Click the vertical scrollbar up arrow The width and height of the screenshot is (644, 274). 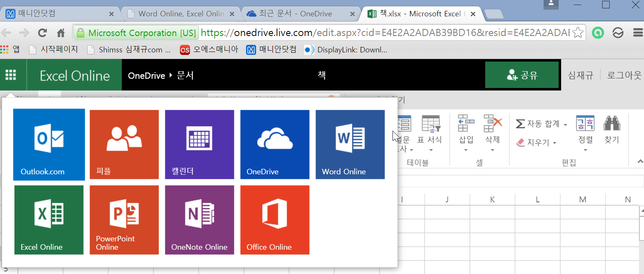tap(641, 212)
